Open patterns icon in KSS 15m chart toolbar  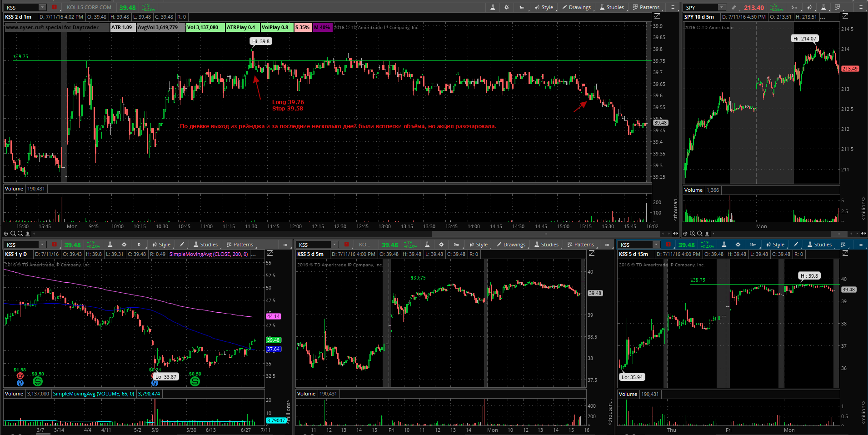pyautogui.click(x=843, y=245)
